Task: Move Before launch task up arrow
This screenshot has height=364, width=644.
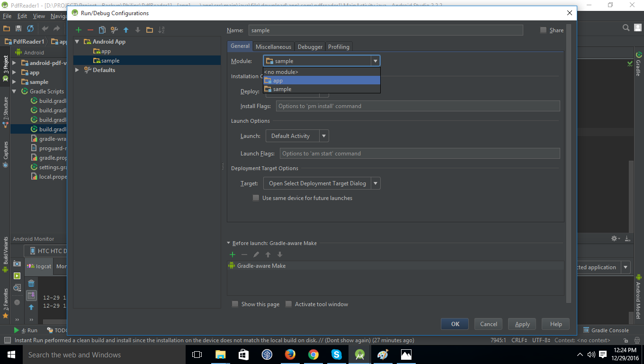Action: [268, 255]
